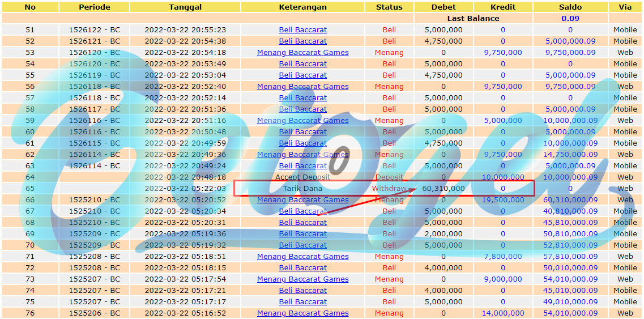Open Menang Baccarat Games link in row 71
This screenshot has width=644, height=319.
point(302,256)
